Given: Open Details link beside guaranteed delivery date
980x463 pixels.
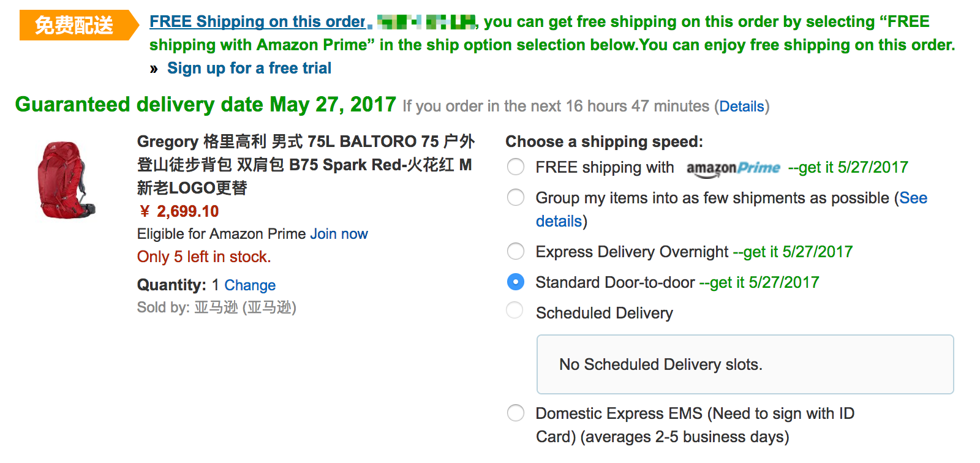Looking at the screenshot, I should point(741,107).
